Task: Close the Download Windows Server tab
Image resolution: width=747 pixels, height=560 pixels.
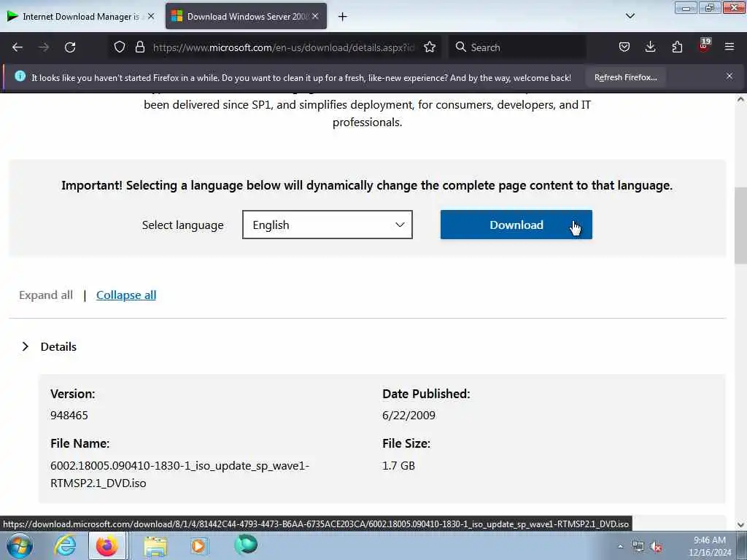Action: (x=315, y=16)
